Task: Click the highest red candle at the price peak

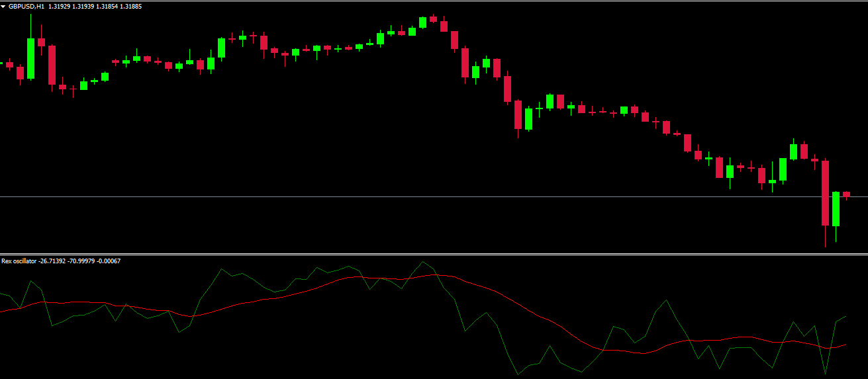Action: click(x=433, y=19)
